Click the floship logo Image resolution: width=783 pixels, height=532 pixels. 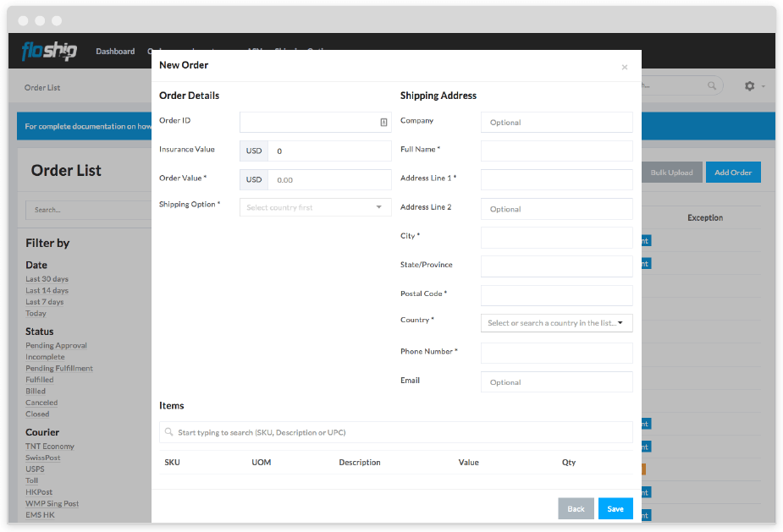pos(49,52)
